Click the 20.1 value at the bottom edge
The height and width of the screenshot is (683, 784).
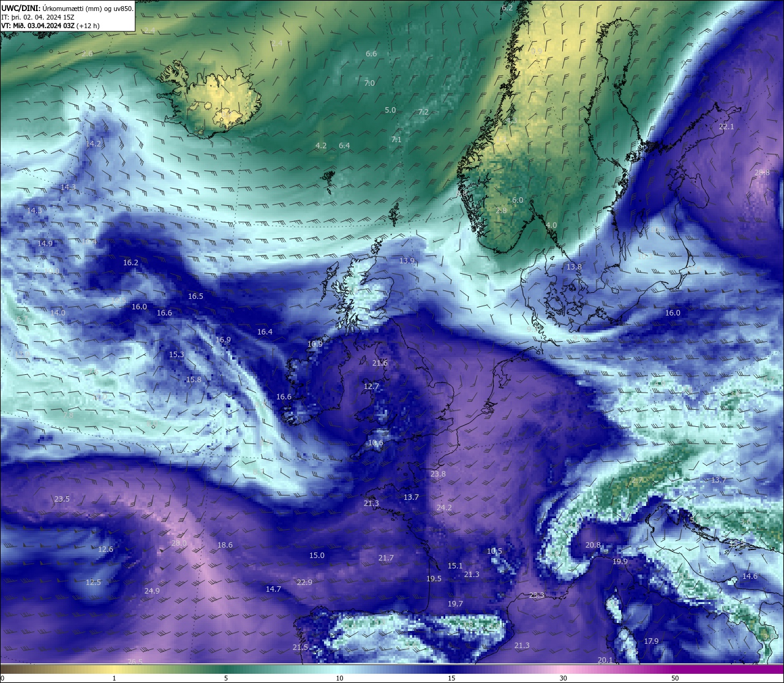tap(605, 660)
